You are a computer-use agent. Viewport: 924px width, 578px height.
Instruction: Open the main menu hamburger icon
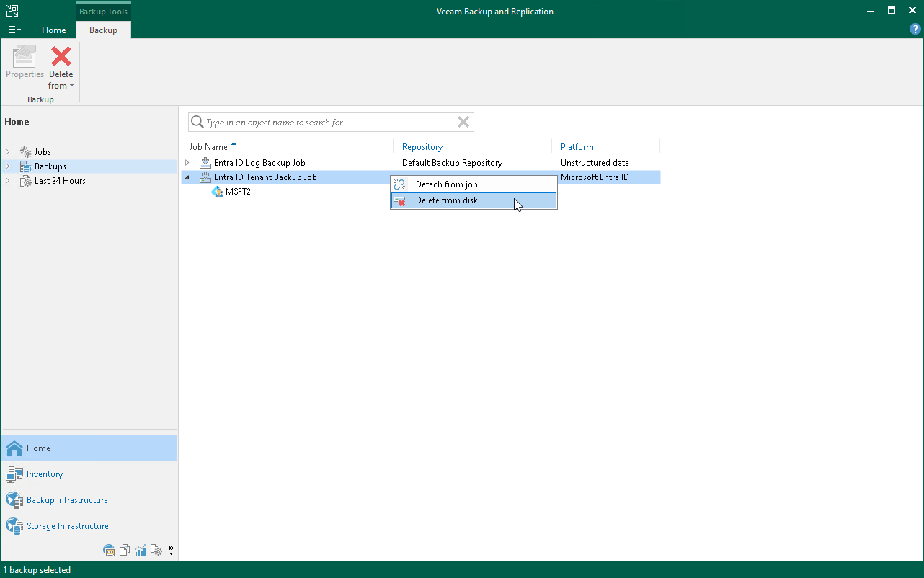14,30
